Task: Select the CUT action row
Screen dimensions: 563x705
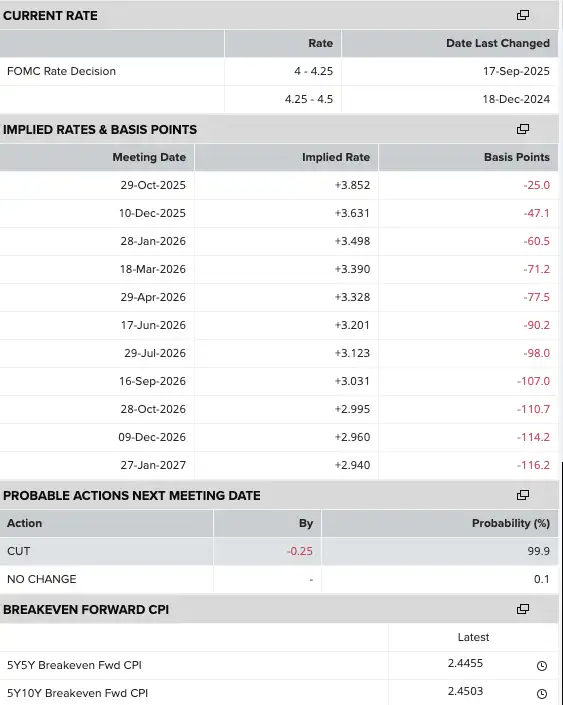Action: point(279,551)
